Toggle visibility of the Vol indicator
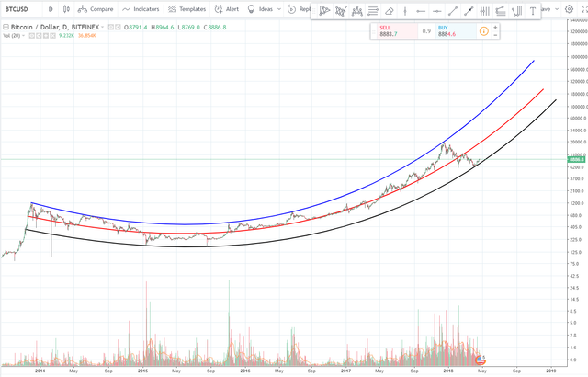The width and height of the screenshot is (588, 377). [x=32, y=36]
